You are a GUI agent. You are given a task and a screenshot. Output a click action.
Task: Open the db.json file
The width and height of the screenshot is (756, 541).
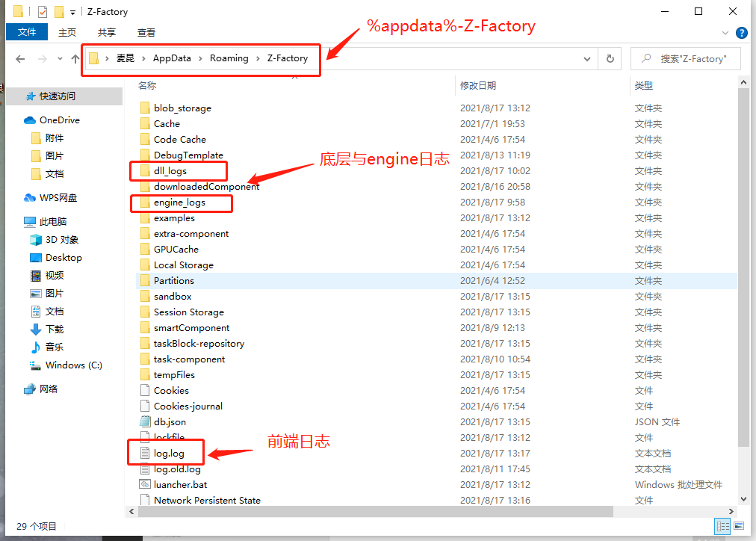170,421
